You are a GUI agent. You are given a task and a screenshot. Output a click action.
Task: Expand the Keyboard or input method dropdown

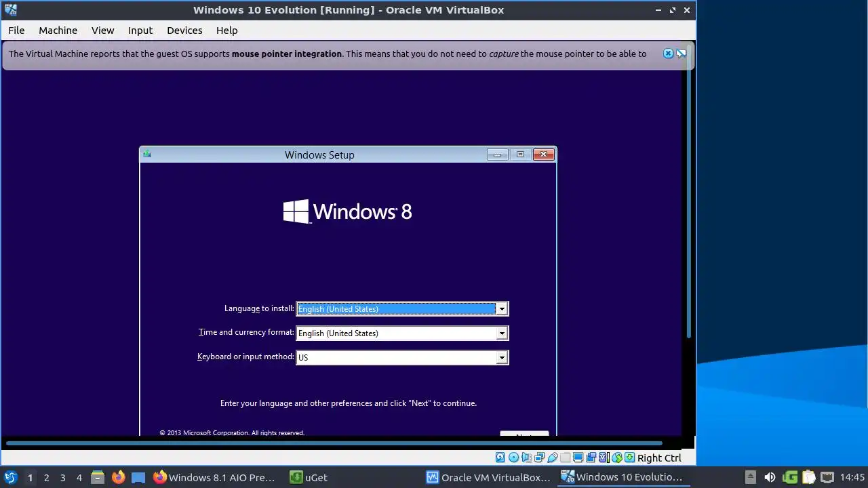tap(502, 358)
